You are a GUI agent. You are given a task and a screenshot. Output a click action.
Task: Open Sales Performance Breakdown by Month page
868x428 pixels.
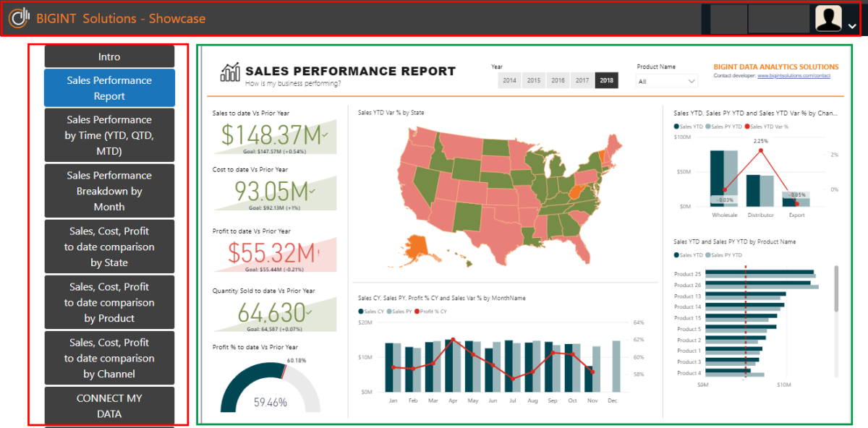click(x=109, y=190)
